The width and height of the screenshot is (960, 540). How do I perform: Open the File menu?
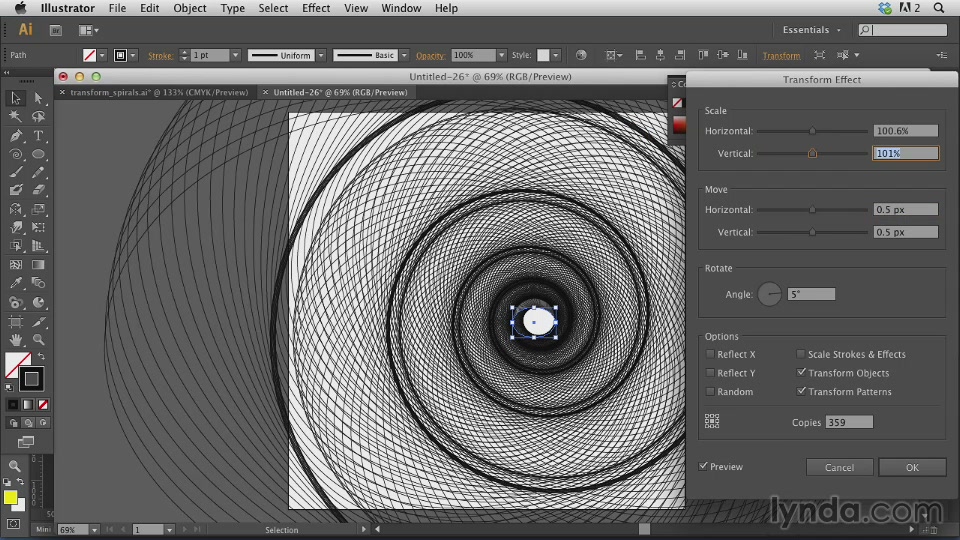(x=117, y=8)
